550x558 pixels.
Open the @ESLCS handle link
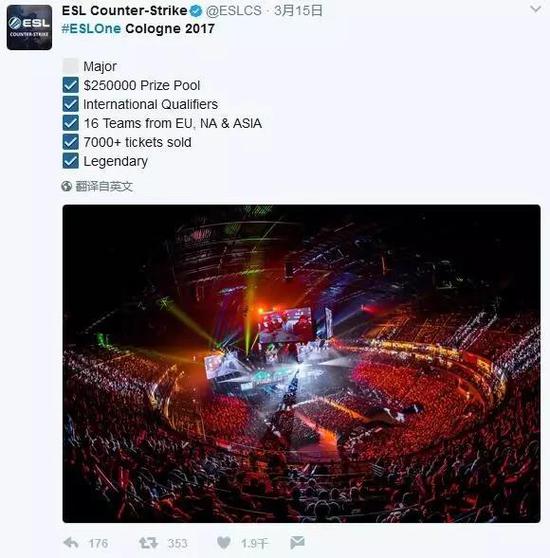(234, 11)
